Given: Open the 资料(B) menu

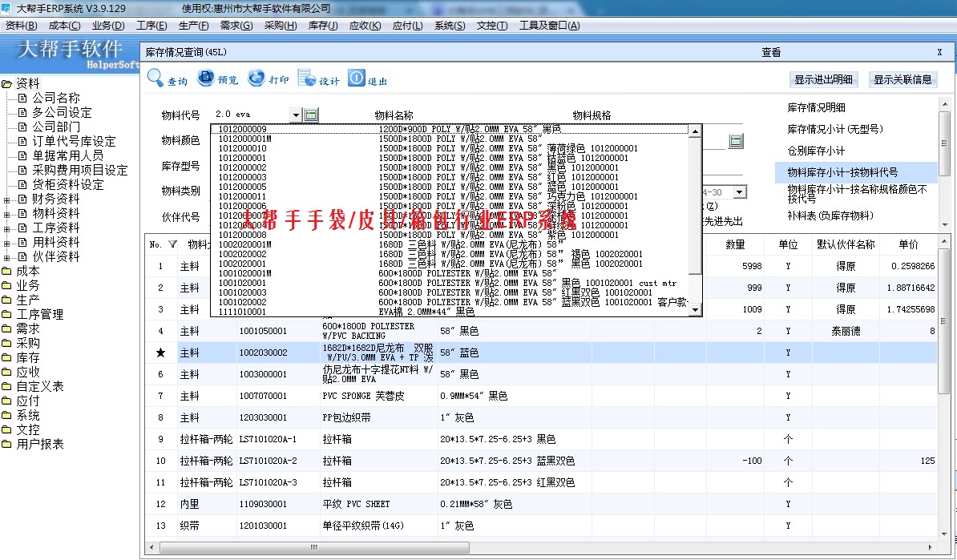Looking at the screenshot, I should (21, 25).
